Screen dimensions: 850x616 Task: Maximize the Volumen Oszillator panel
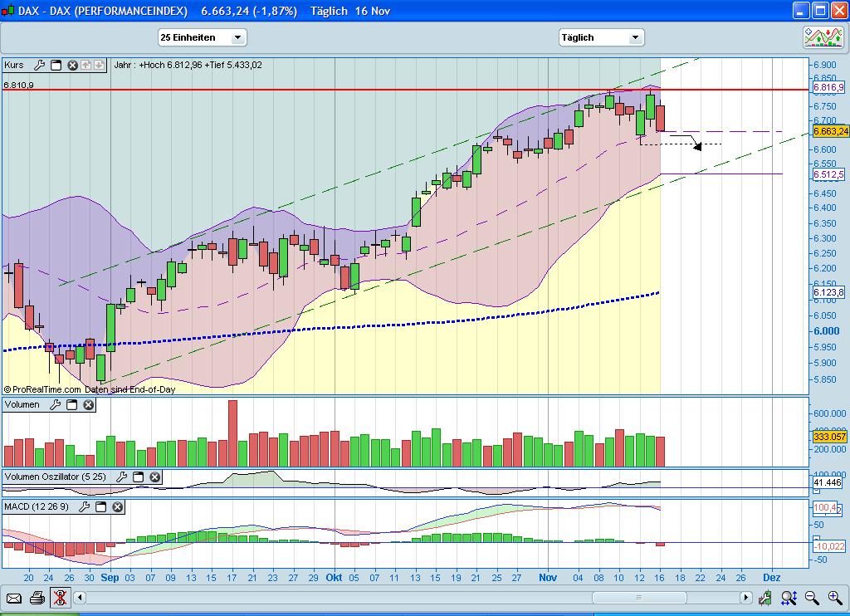139,477
